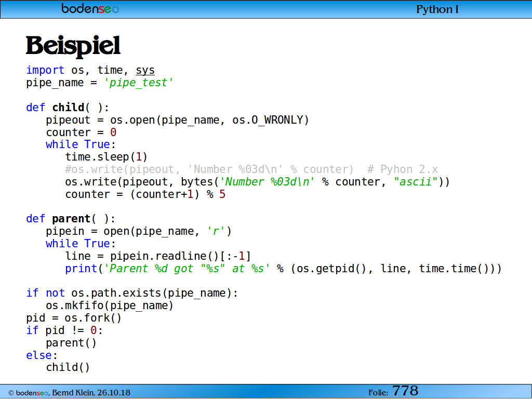Screen dimensions: 532x399
Task: Click the 'Beispiel' slide heading
Action: [x=73, y=46]
